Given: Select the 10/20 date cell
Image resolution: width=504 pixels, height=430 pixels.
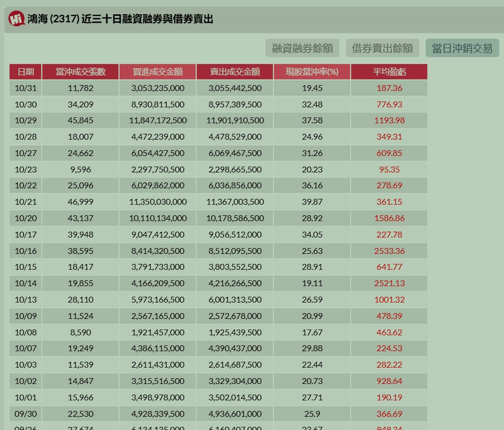Looking at the screenshot, I should pyautogui.click(x=26, y=218).
